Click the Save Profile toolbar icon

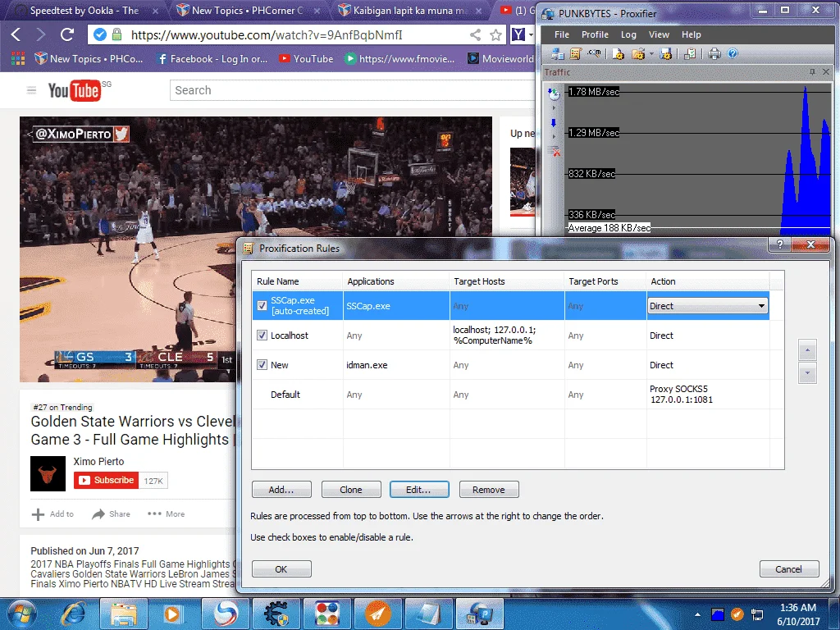point(666,53)
